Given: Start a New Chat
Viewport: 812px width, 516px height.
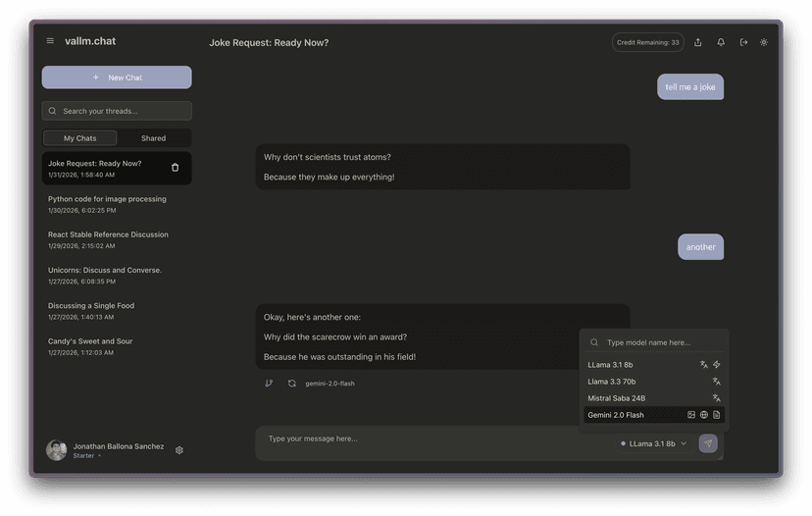Looking at the screenshot, I should 117,77.
